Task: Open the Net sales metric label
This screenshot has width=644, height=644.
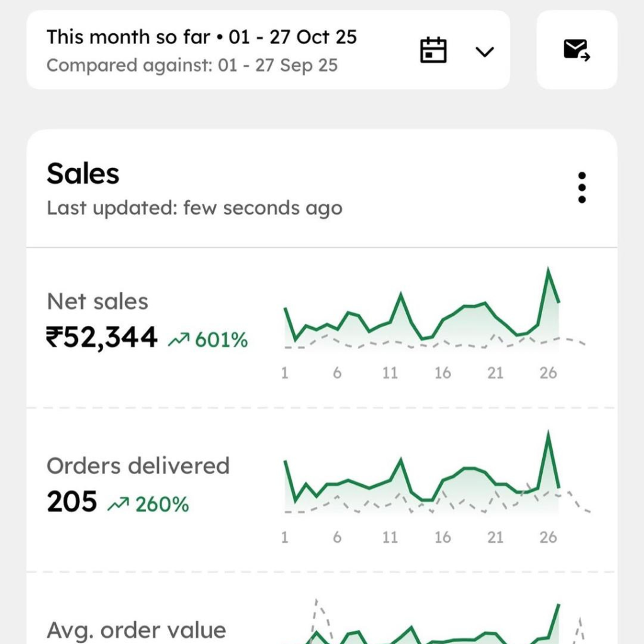Action: point(97,302)
